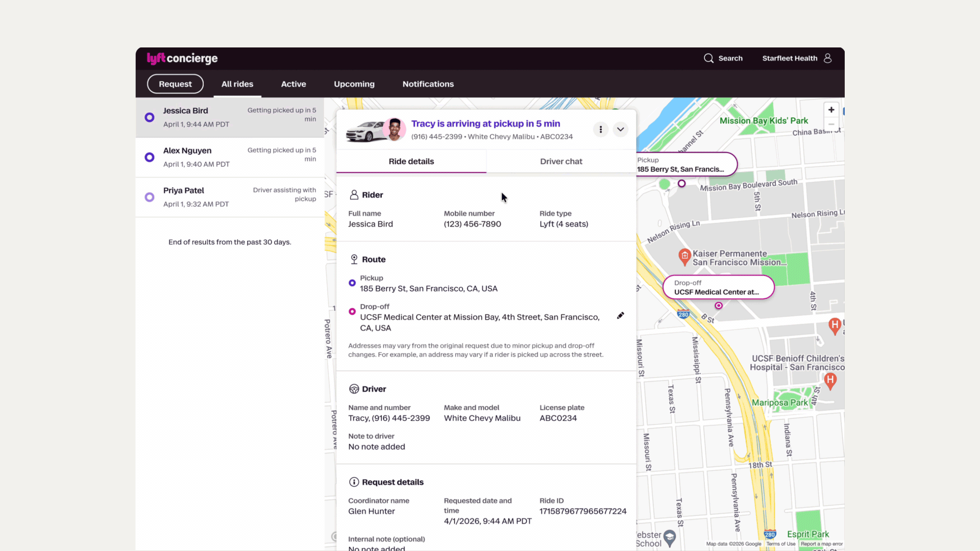Zoom out the map with the minus button
Screen dimensions: 980x551
(831, 124)
